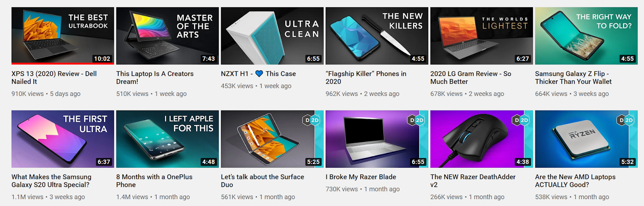Open 'Samsung Galaxy Z Flip - Thicker Than Your Wallet' title
Image resolution: width=644 pixels, height=206 pixels.
[x=573, y=77]
